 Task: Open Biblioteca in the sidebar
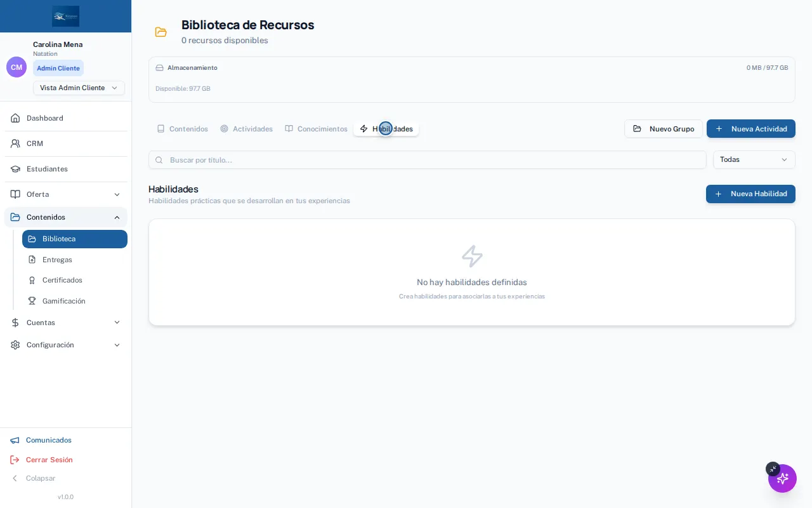pos(75,239)
